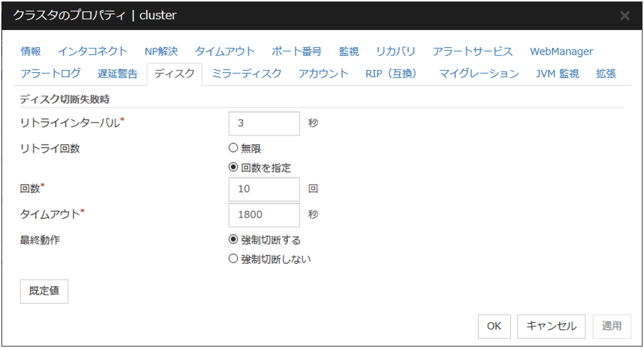Switch to the ミラーディスク tab
Image resolution: width=644 pixels, height=348 pixels.
[246, 73]
